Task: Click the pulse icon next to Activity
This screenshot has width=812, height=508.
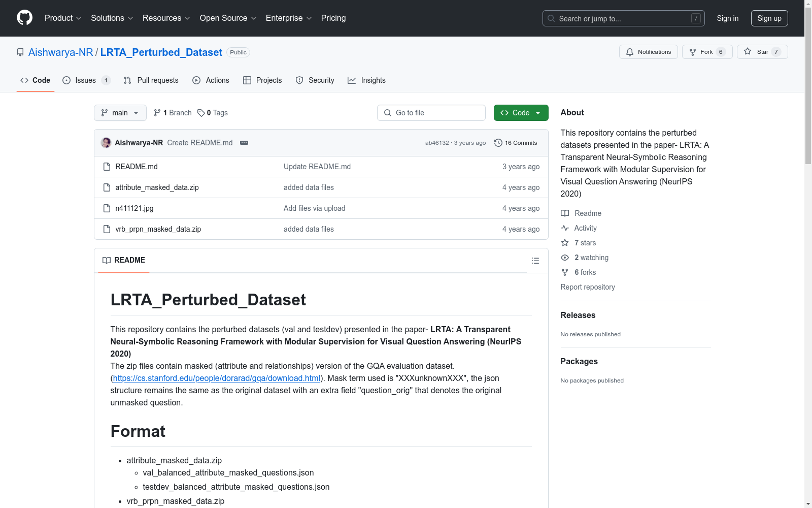Action: 565,228
